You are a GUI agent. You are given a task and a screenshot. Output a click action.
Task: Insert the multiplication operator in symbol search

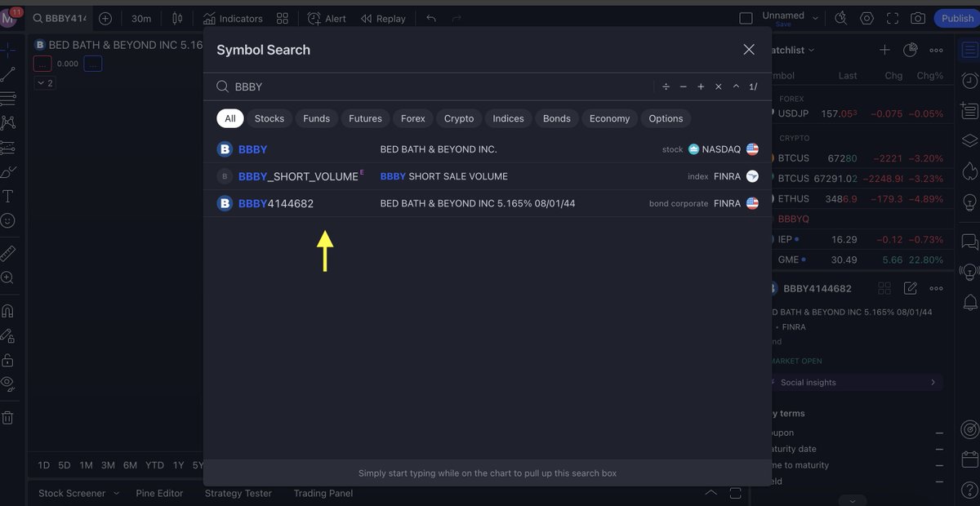(x=719, y=87)
